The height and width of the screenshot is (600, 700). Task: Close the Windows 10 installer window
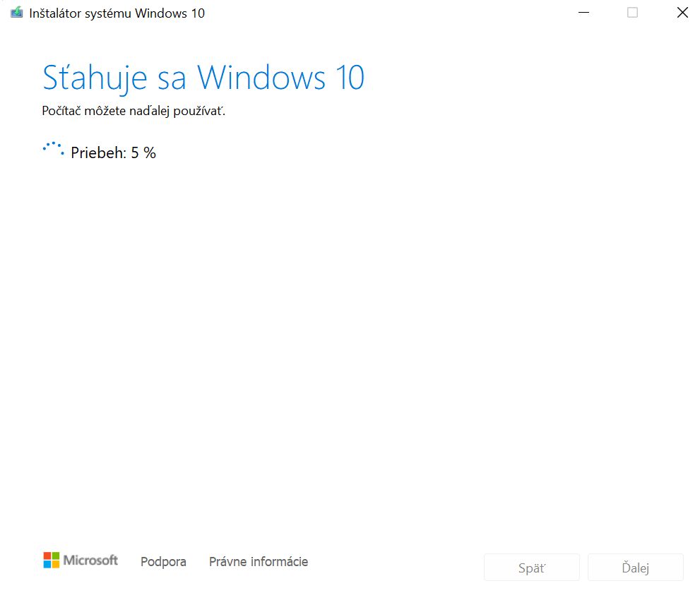click(682, 13)
